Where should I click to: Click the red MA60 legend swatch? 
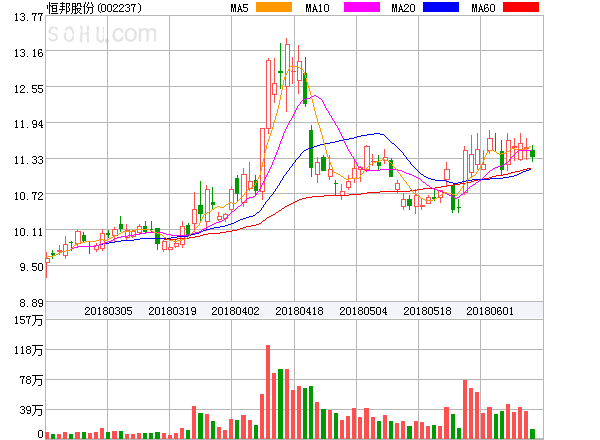click(521, 7)
